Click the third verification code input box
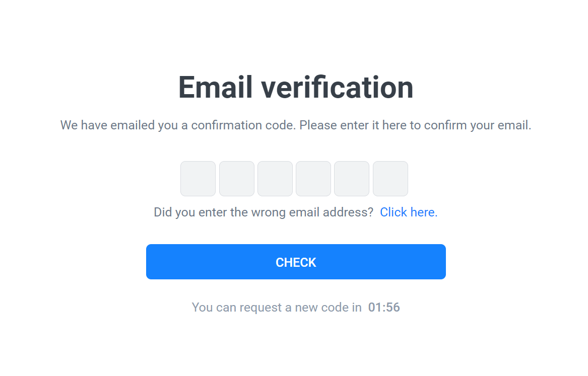Screen dimensions: 588x376 click(275, 179)
